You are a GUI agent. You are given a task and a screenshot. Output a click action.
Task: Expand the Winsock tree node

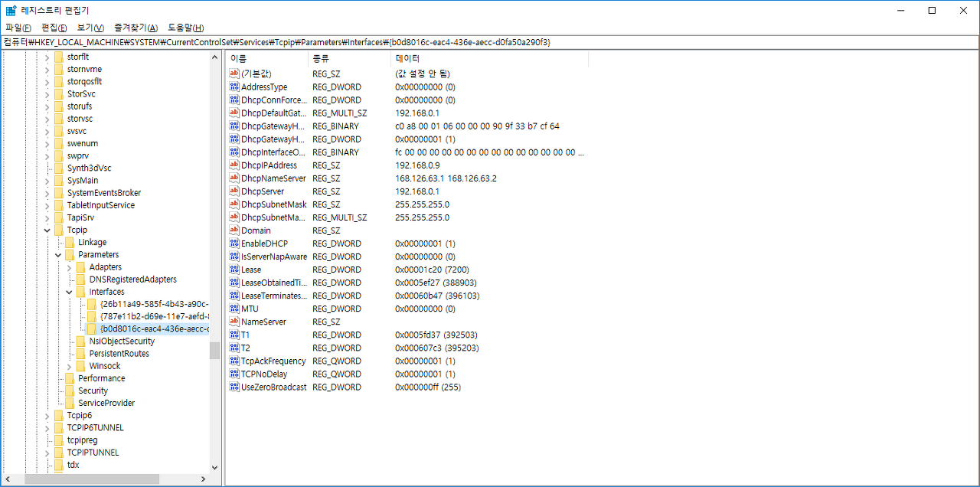(x=69, y=366)
